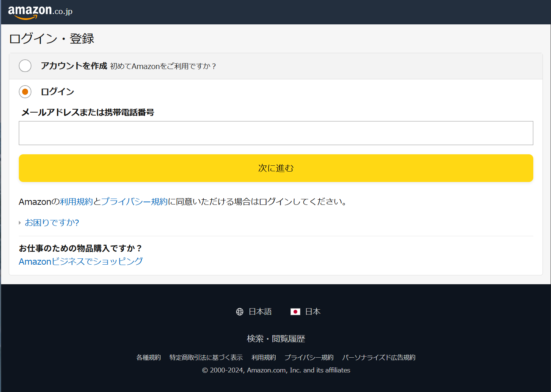Image resolution: width=551 pixels, height=392 pixels.
Task: Click the Amazon.co.jp logo
Action: pyautogui.click(x=40, y=12)
